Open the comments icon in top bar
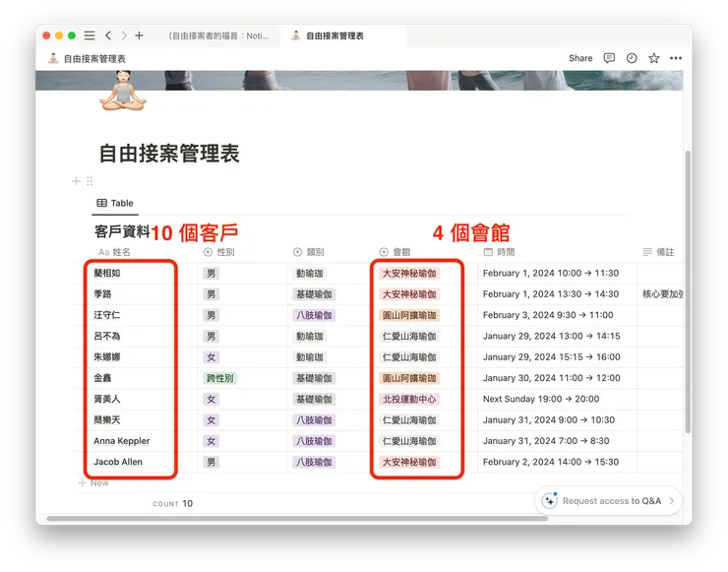Image resolution: width=728 pixels, height=572 pixels. tap(609, 58)
